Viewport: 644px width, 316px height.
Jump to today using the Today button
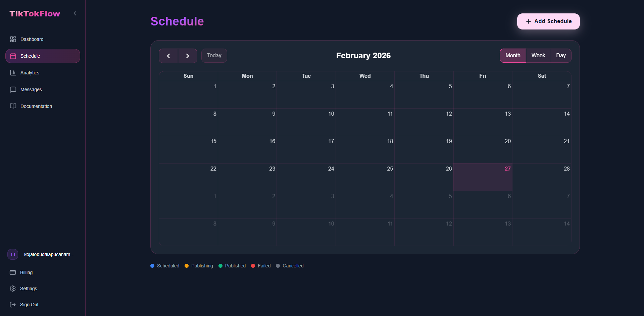pos(214,55)
